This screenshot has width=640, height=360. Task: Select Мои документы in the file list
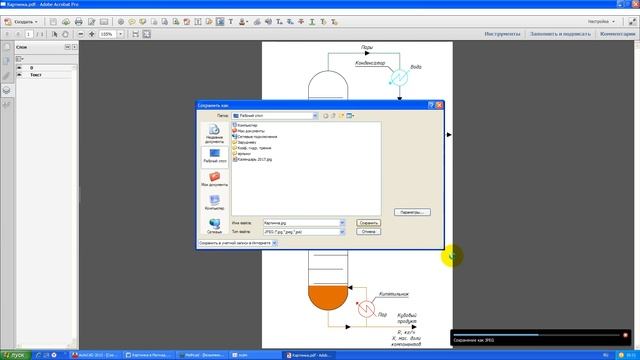(x=249, y=131)
